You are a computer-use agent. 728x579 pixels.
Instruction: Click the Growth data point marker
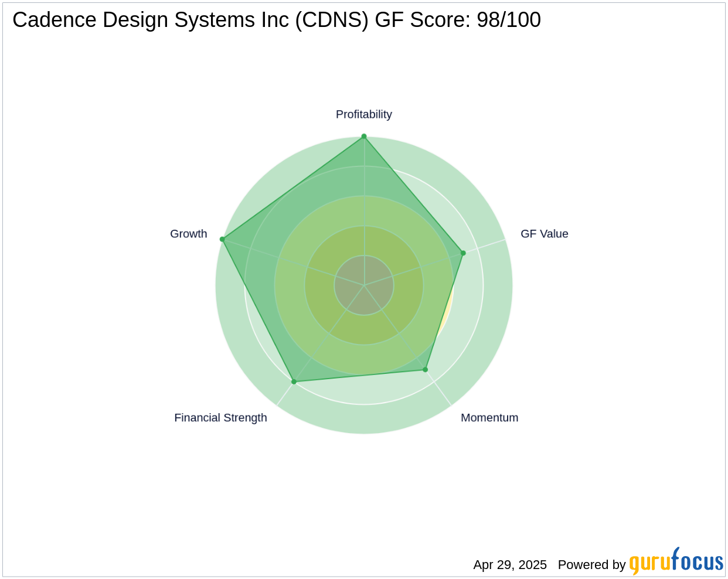coord(222,239)
